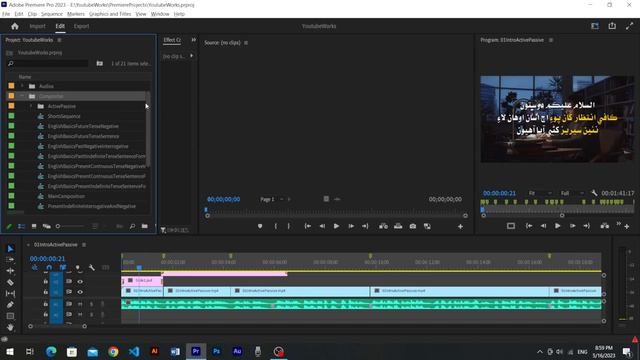Screen dimensions: 640x360
Task: Toggle nest sequence insert mode button
Action: (x=35, y=268)
